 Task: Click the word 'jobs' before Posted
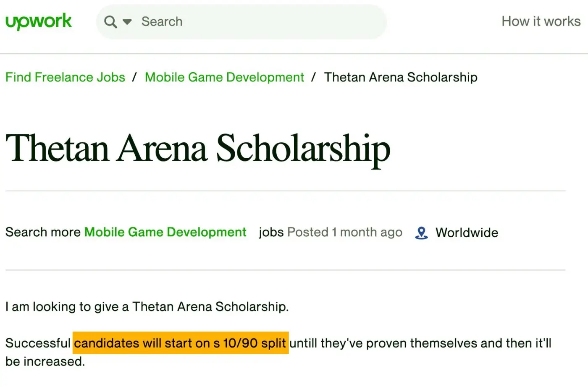tap(271, 232)
